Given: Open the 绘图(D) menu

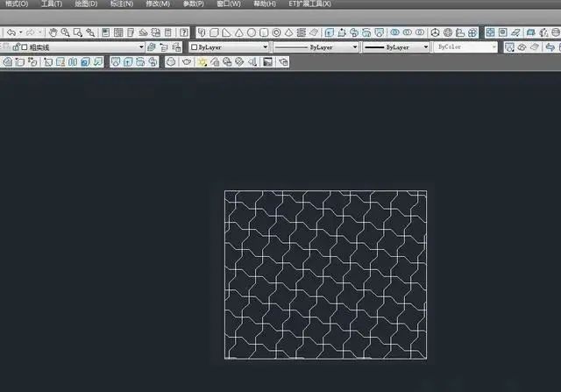Looking at the screenshot, I should 86,4.
